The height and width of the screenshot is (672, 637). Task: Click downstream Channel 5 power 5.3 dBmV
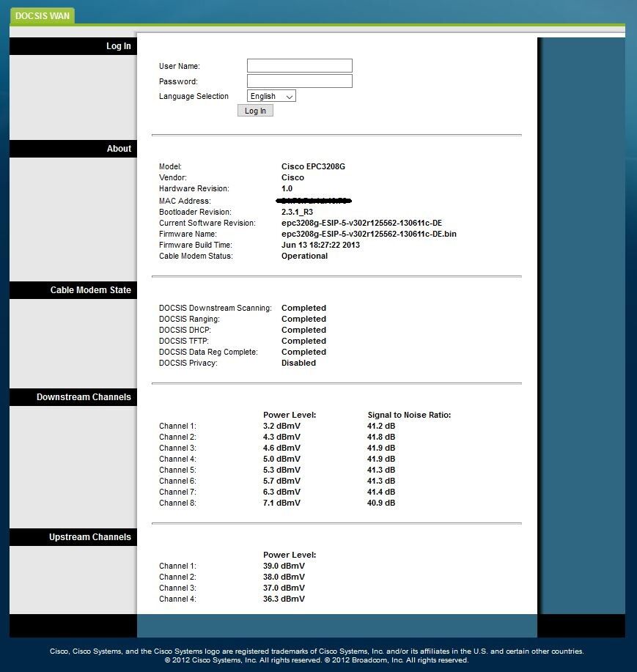281,470
